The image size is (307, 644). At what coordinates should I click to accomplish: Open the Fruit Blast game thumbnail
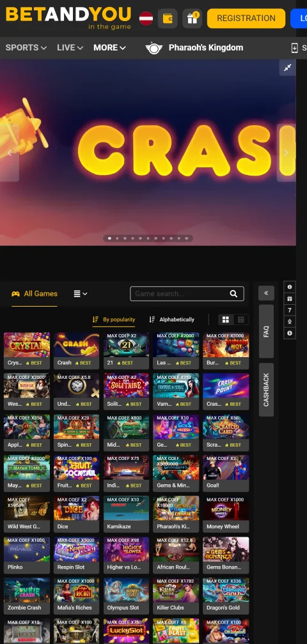(x=176, y=631)
